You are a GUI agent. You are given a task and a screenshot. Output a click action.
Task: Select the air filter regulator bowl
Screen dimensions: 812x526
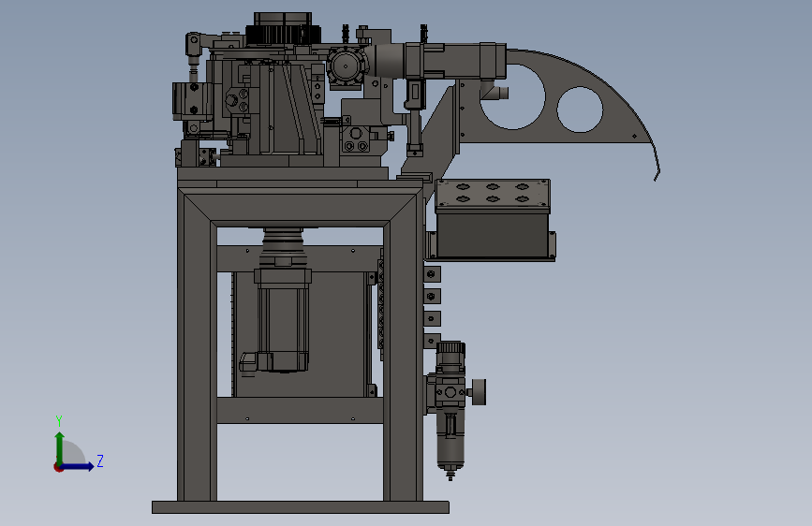click(450, 441)
